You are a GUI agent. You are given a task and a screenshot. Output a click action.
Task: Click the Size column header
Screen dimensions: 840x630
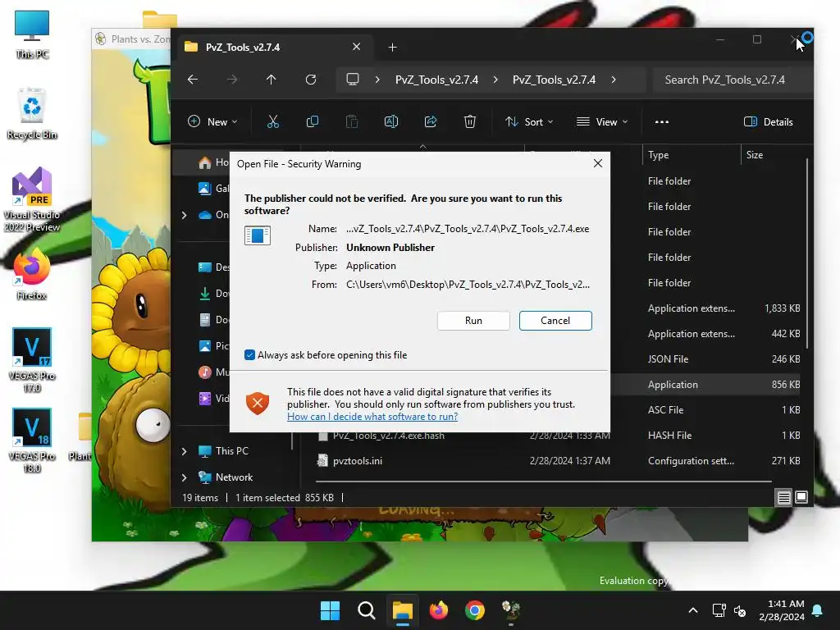pyautogui.click(x=773, y=155)
